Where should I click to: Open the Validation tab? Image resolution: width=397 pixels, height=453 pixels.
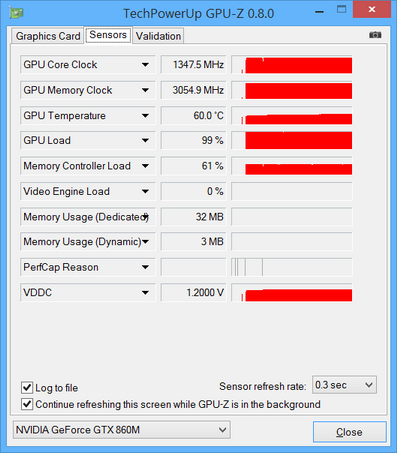158,36
